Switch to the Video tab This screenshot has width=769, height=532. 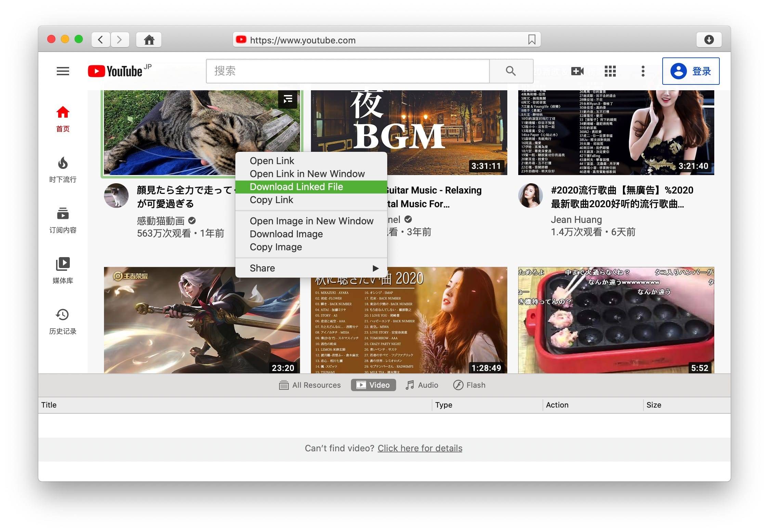(373, 385)
